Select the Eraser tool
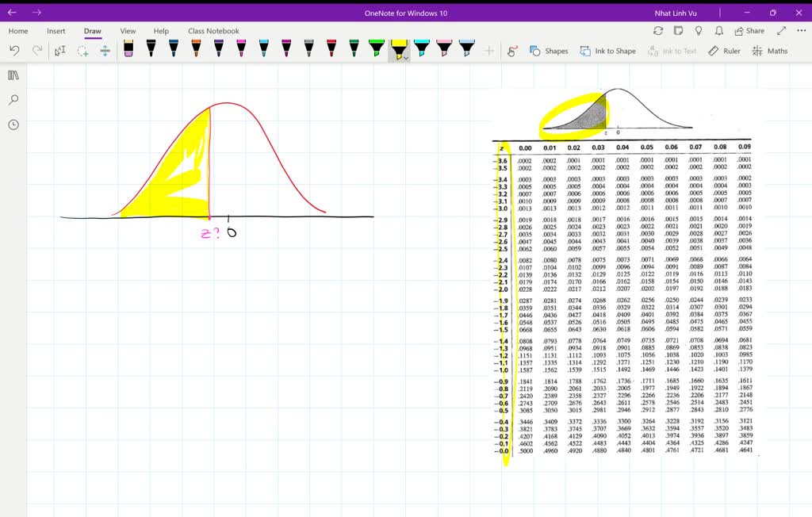The image size is (812, 517). pos(128,50)
